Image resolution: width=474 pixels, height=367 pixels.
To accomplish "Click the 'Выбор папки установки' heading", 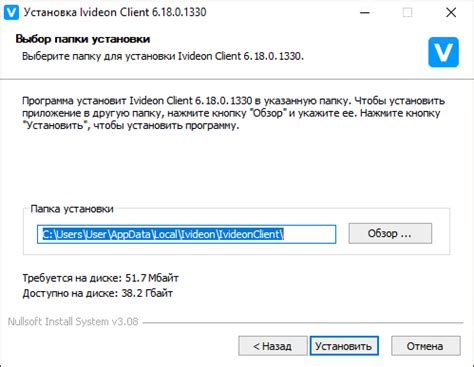I will coord(83,39).
